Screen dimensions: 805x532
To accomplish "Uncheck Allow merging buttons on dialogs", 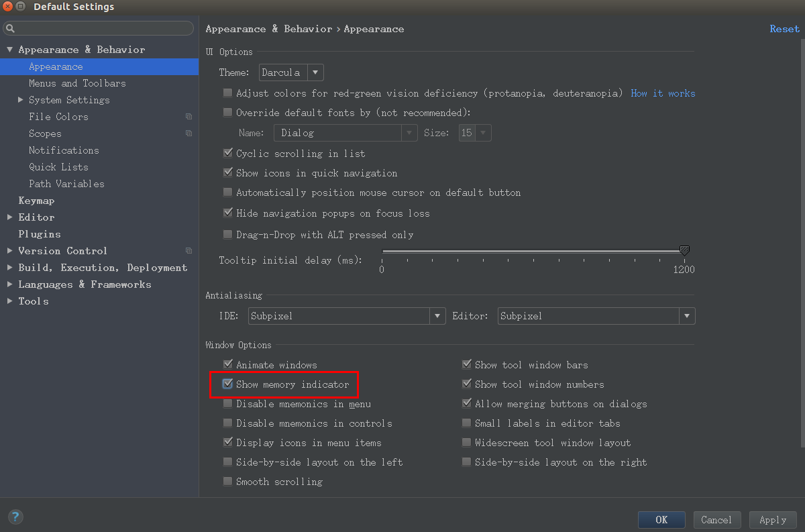I will coord(467,404).
